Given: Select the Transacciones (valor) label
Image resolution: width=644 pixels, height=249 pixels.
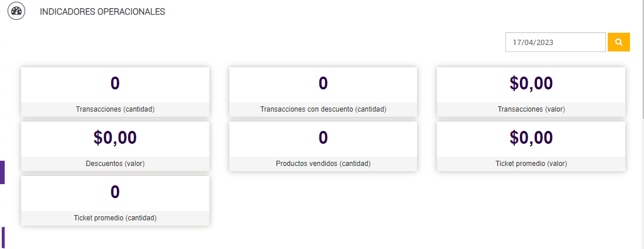Looking at the screenshot, I should point(531,109).
